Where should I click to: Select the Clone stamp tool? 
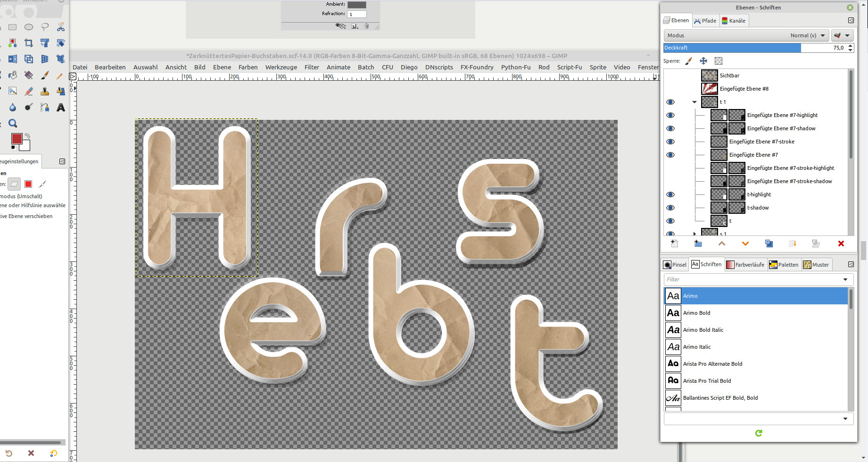tap(45, 92)
